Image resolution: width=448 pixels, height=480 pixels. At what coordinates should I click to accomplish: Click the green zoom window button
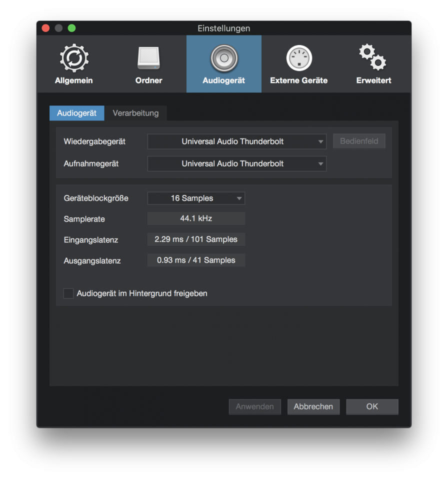(71, 28)
